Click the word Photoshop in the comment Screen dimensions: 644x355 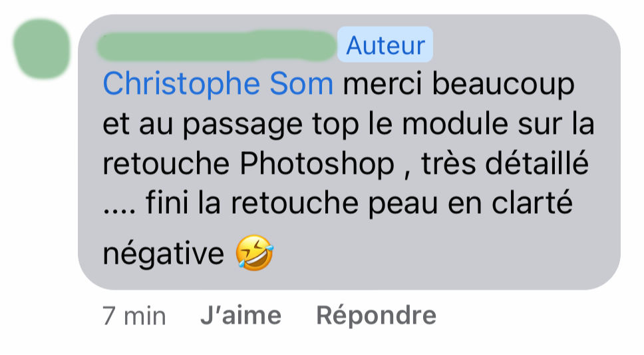317,165
